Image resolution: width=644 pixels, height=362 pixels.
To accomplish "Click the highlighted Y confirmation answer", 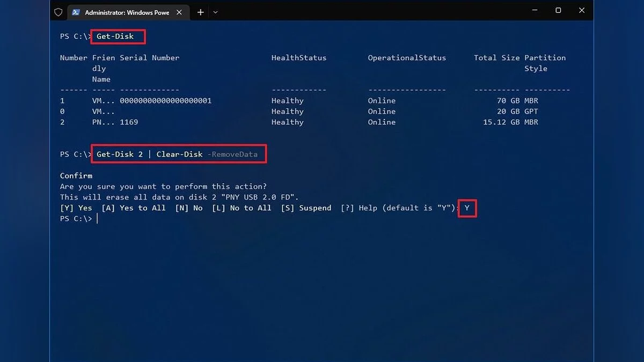I will [467, 208].
